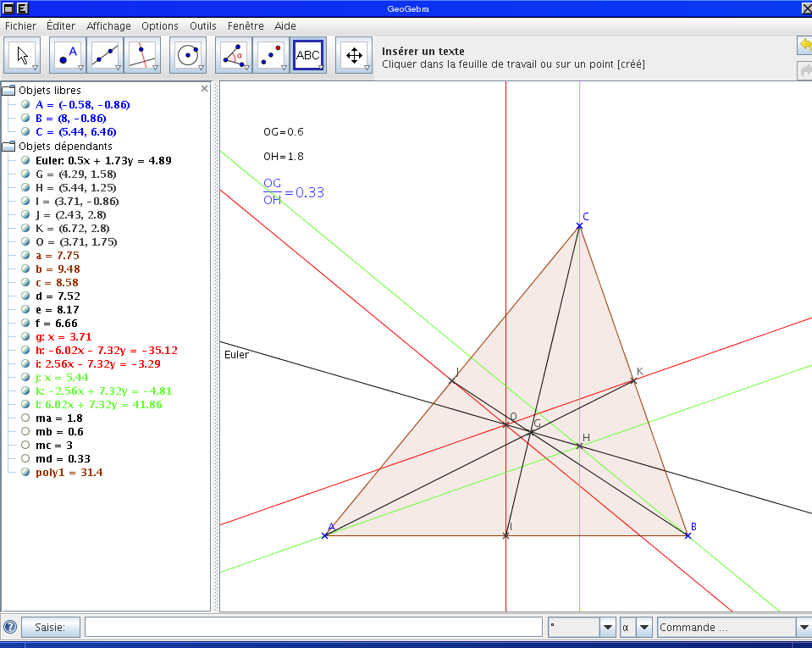Close the algebra panel with its X
The image size is (812, 648).
202,88
